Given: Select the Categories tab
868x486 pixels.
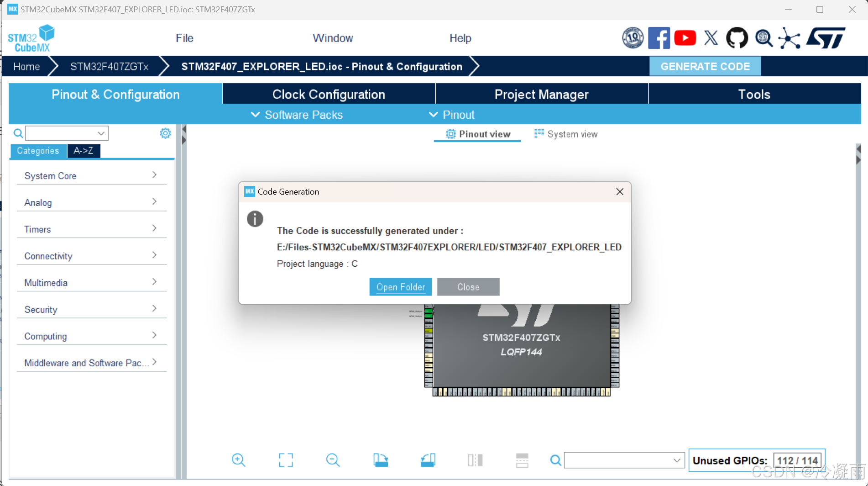Looking at the screenshot, I should point(38,151).
